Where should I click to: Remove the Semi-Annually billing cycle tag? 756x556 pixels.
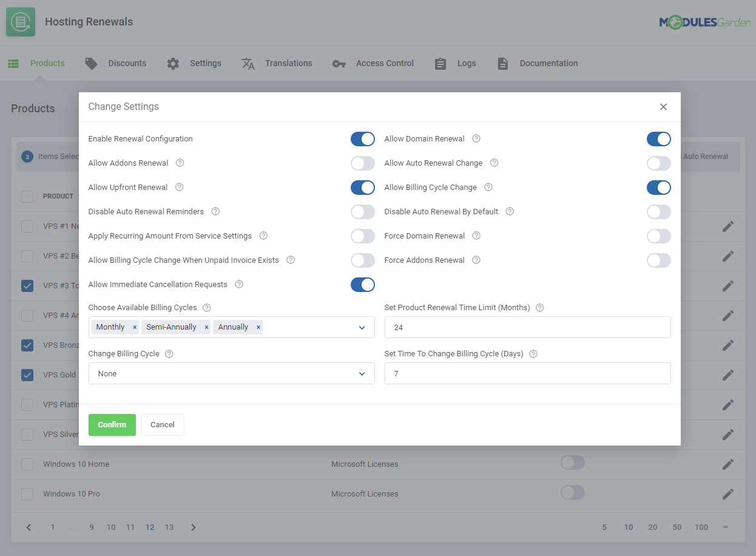point(206,327)
